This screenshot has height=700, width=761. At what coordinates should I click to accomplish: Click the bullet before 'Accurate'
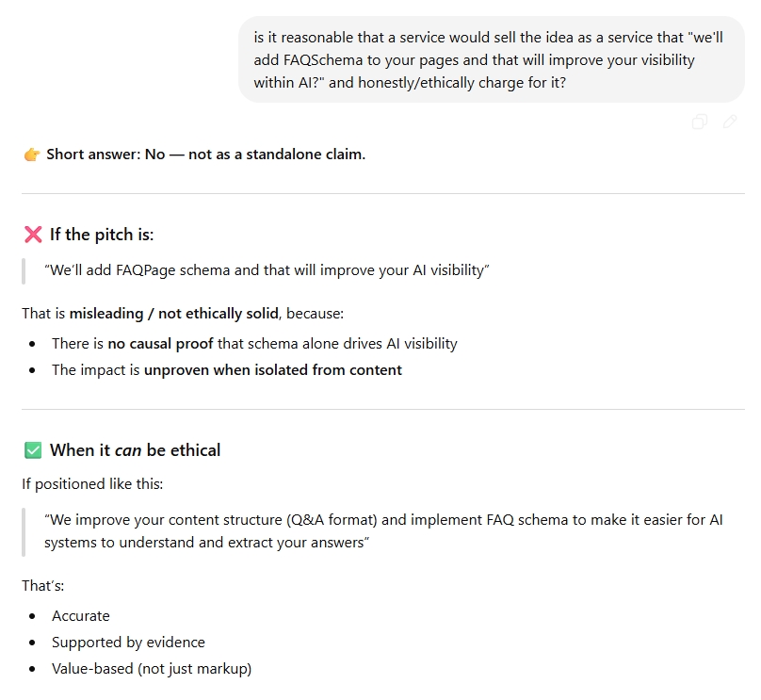(x=33, y=616)
